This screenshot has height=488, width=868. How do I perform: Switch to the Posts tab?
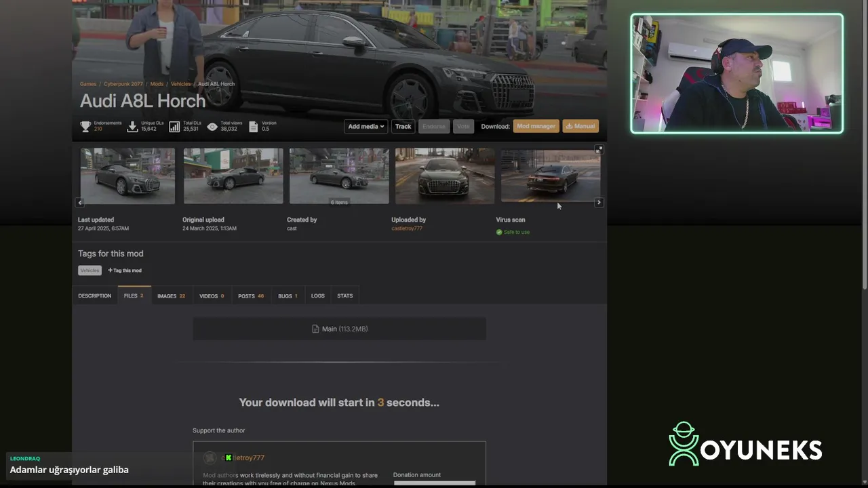coord(251,296)
